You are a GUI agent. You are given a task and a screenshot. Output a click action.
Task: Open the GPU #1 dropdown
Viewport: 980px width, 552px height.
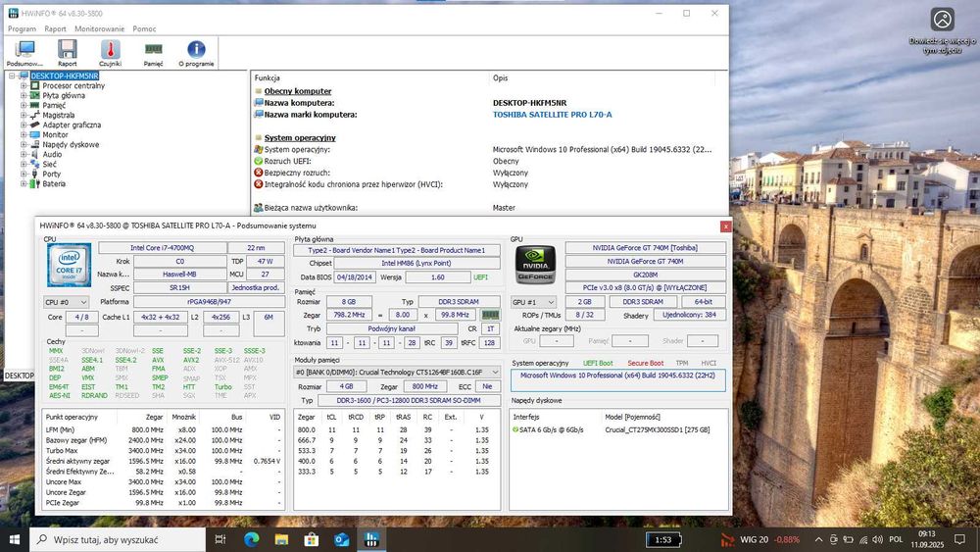533,302
